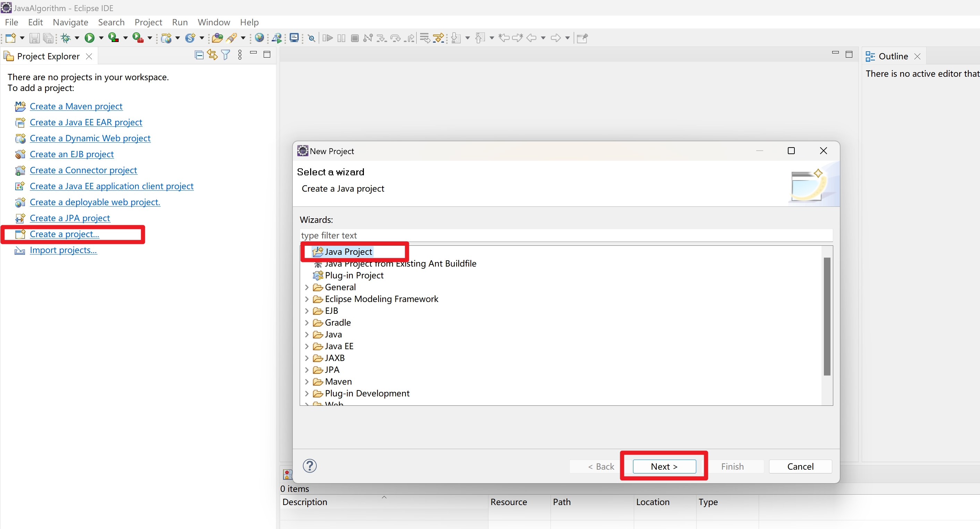980x529 pixels.
Task: Click the wizard list vertical scrollbar
Action: (827, 316)
